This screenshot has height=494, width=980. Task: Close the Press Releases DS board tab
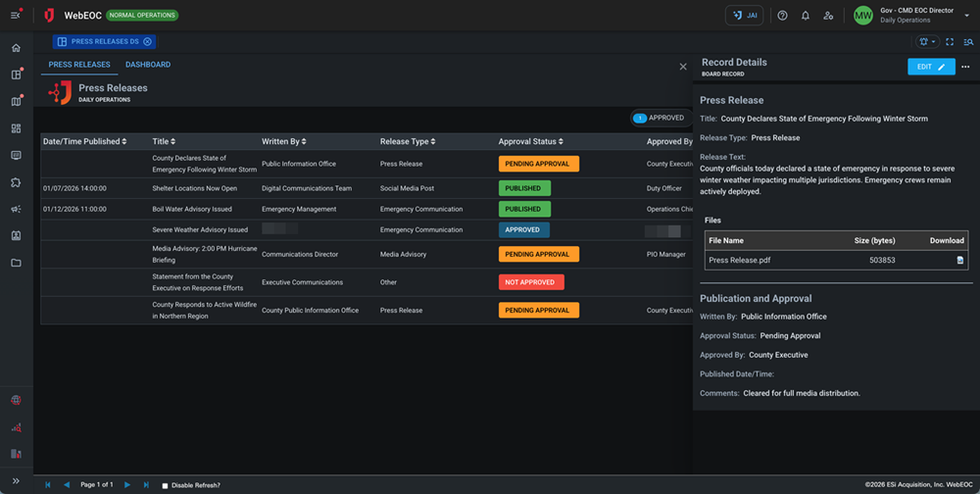(x=147, y=42)
